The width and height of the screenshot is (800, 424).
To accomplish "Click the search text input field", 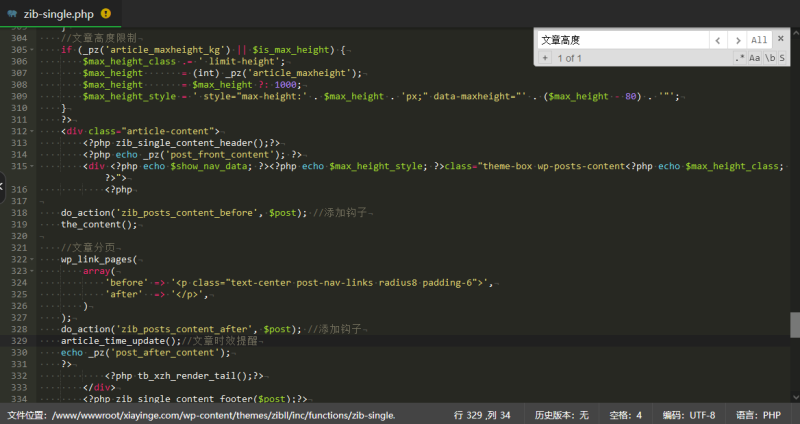I will [x=620, y=40].
